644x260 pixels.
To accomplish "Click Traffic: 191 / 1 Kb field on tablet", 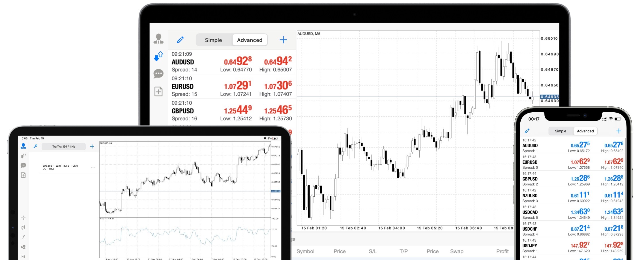I will [64, 147].
